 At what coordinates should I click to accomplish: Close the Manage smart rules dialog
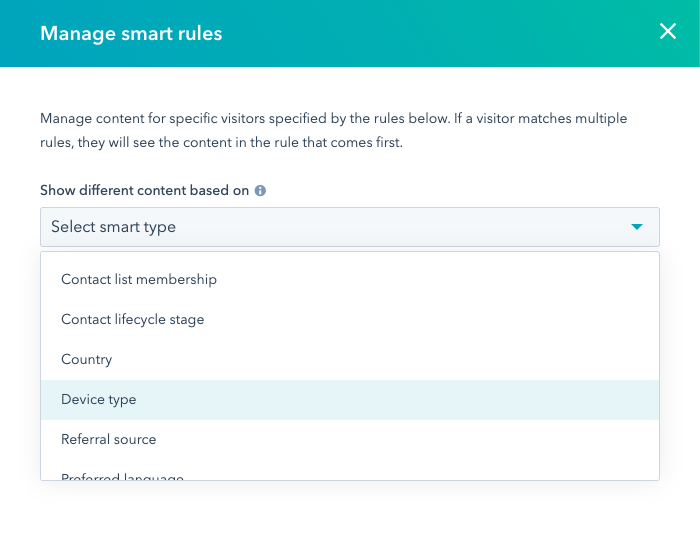668,32
